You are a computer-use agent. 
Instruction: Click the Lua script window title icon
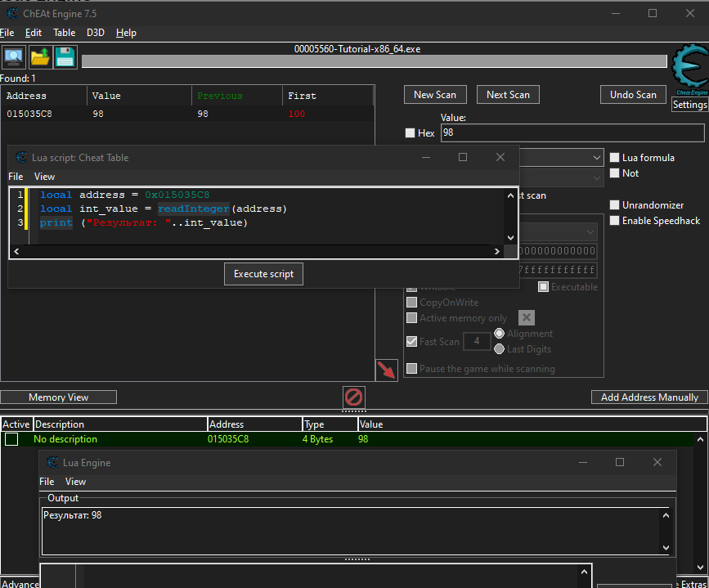tap(21, 157)
